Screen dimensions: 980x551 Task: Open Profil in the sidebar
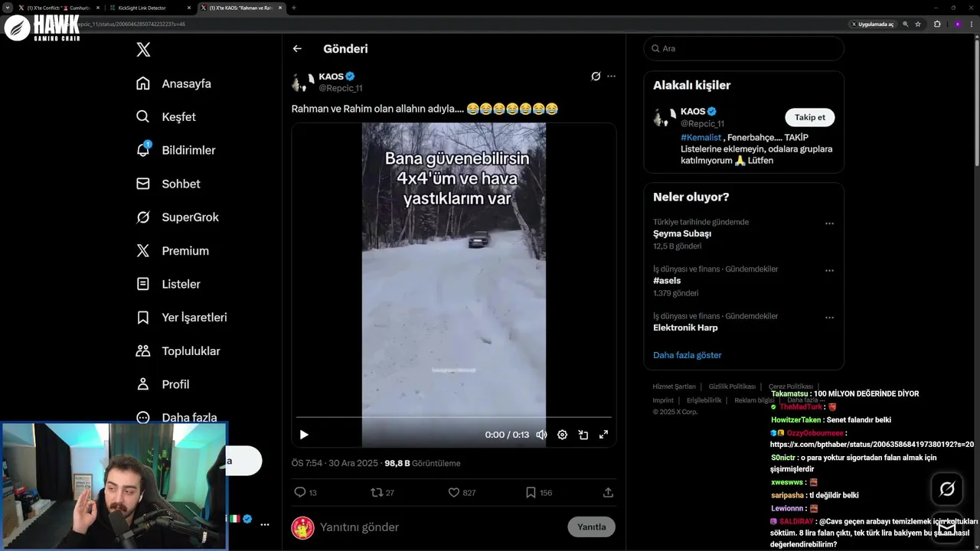(x=162, y=384)
